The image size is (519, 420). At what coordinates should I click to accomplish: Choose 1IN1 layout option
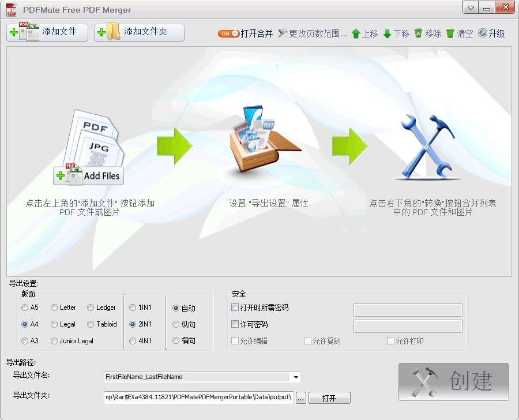(133, 307)
